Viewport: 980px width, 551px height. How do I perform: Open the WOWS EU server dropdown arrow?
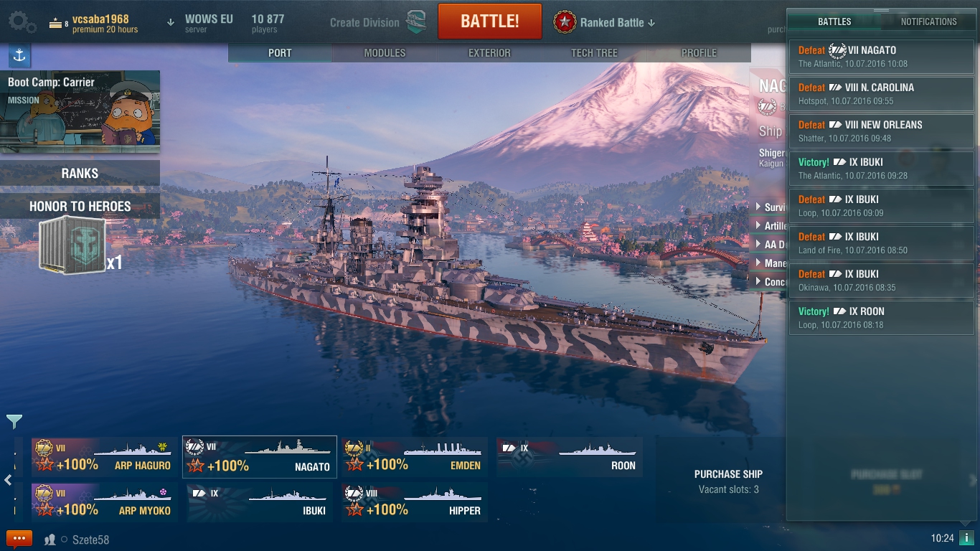(171, 22)
